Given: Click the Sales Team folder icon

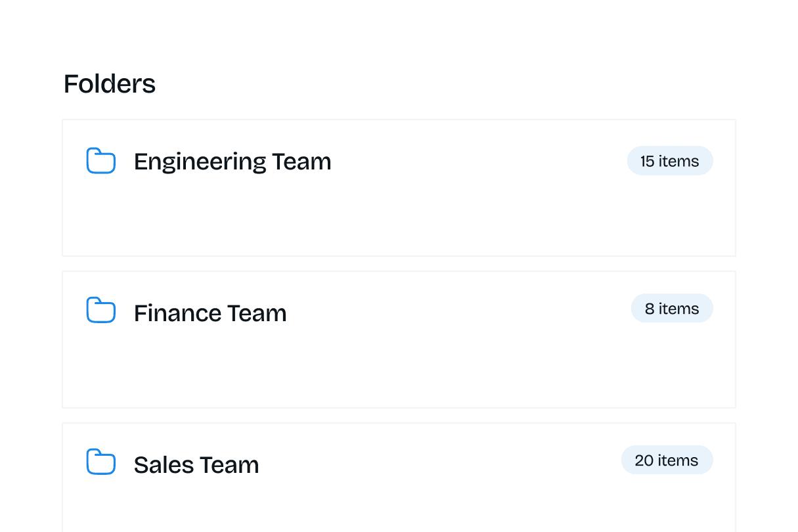Looking at the screenshot, I should pos(100,462).
